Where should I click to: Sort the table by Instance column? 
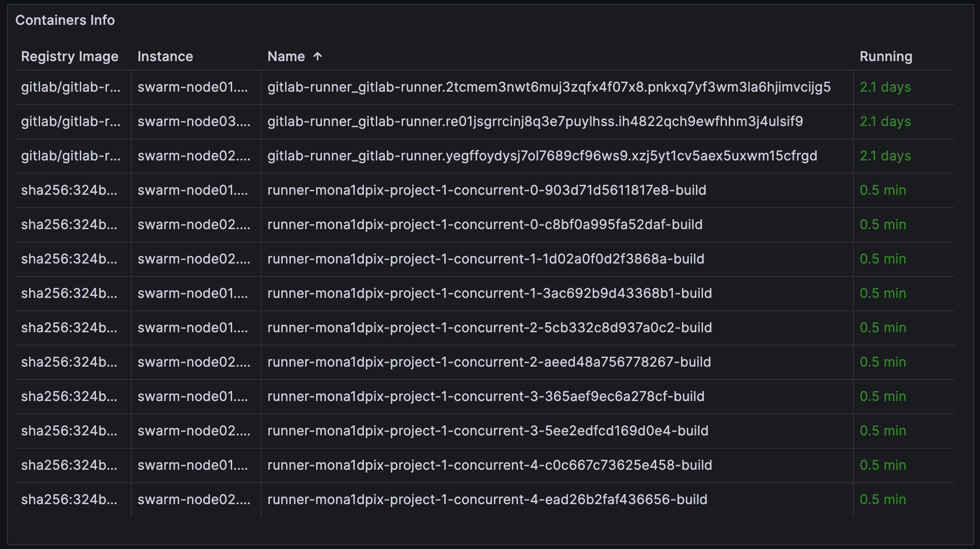click(165, 56)
